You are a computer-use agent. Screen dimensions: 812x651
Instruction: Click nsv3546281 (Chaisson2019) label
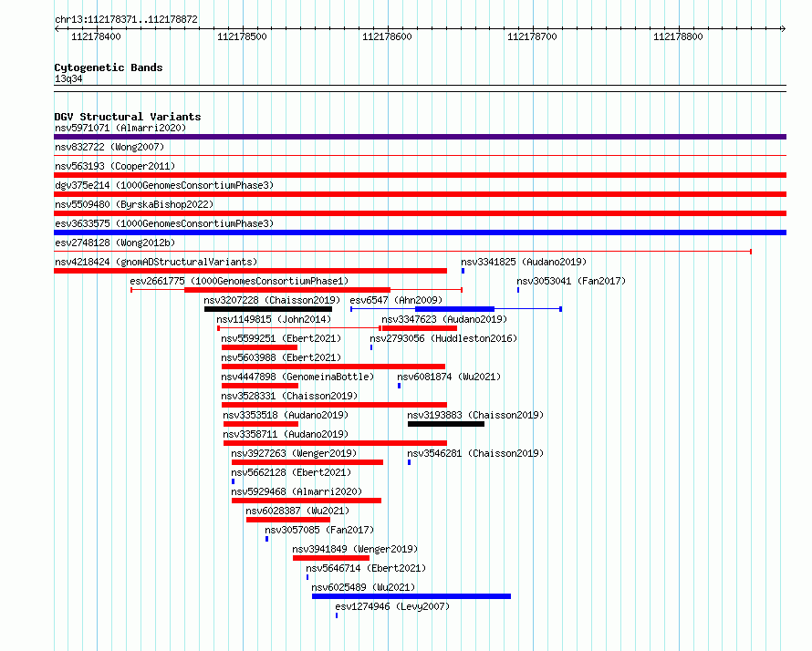click(x=475, y=453)
